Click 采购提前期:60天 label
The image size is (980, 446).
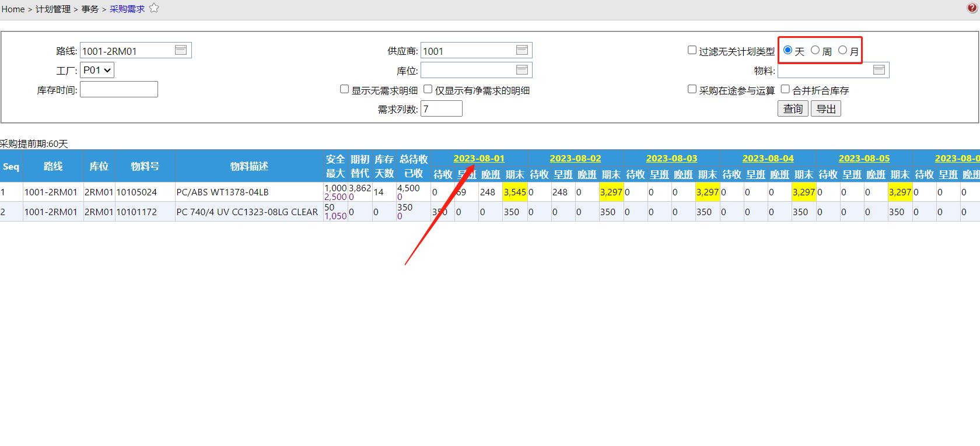click(x=34, y=144)
